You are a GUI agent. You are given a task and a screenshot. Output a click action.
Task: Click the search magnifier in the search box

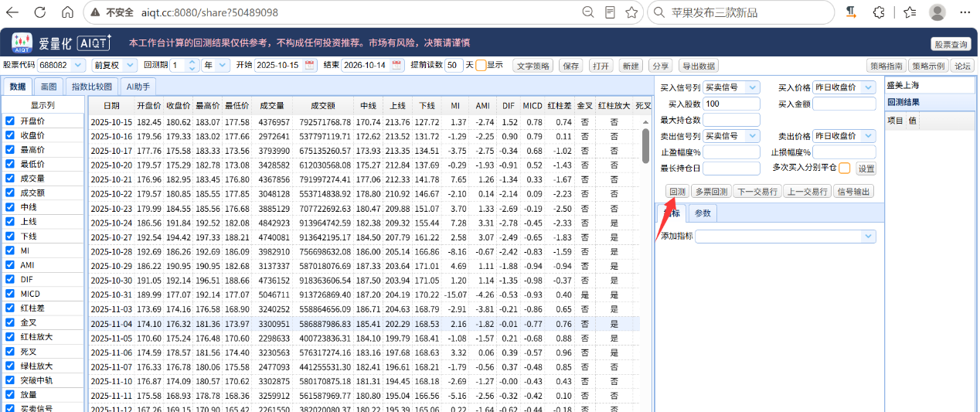tap(659, 12)
